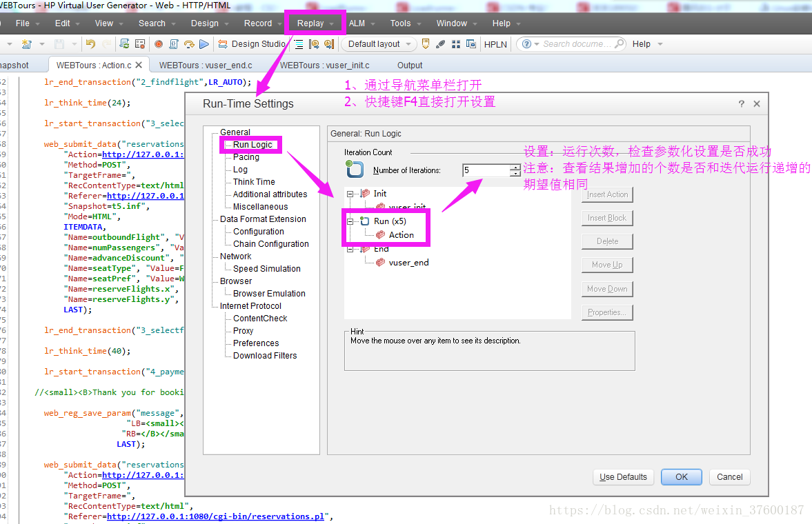Viewport: 812px width, 524px height.
Task: Click the Run Step by Step icon
Action: pos(189,44)
